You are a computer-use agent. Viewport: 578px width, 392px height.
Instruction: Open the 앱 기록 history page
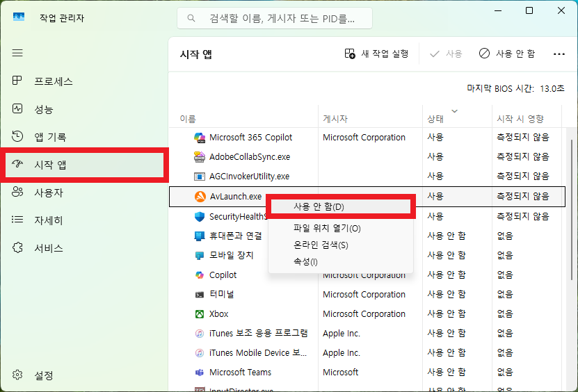[x=84, y=137]
